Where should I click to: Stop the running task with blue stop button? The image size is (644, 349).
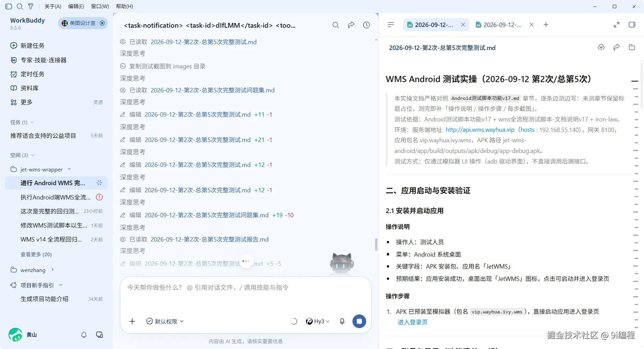point(359,321)
